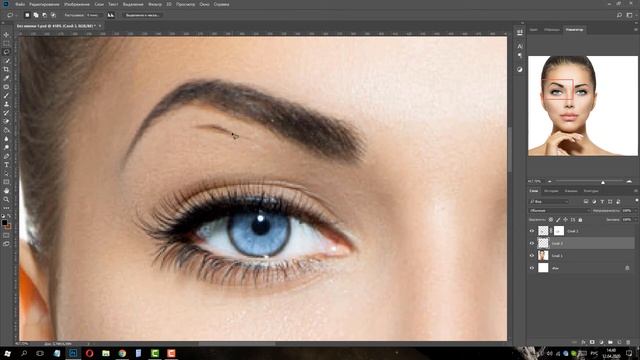Toggle lock image pixels brush icon
The width and height of the screenshot is (640, 360).
click(558, 220)
